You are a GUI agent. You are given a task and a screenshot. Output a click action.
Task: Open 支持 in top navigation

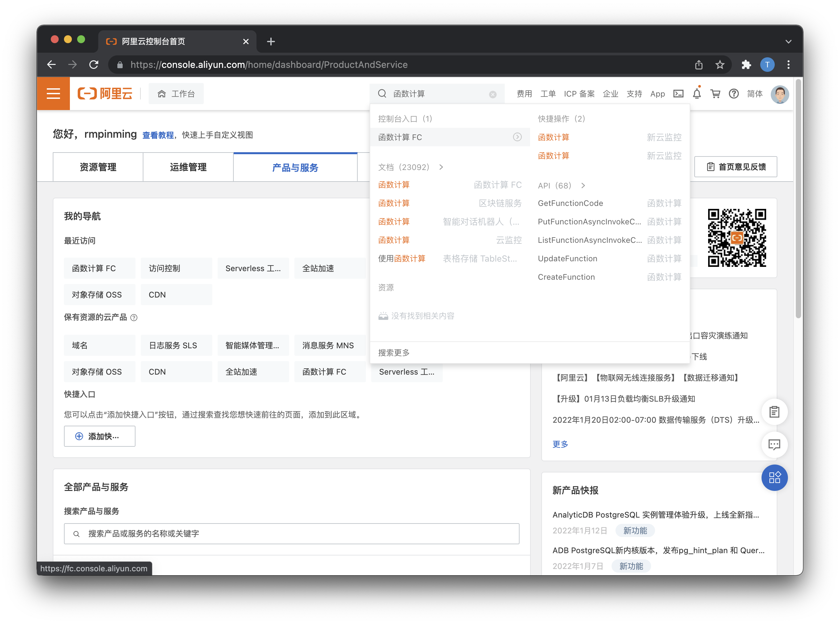[x=634, y=94]
